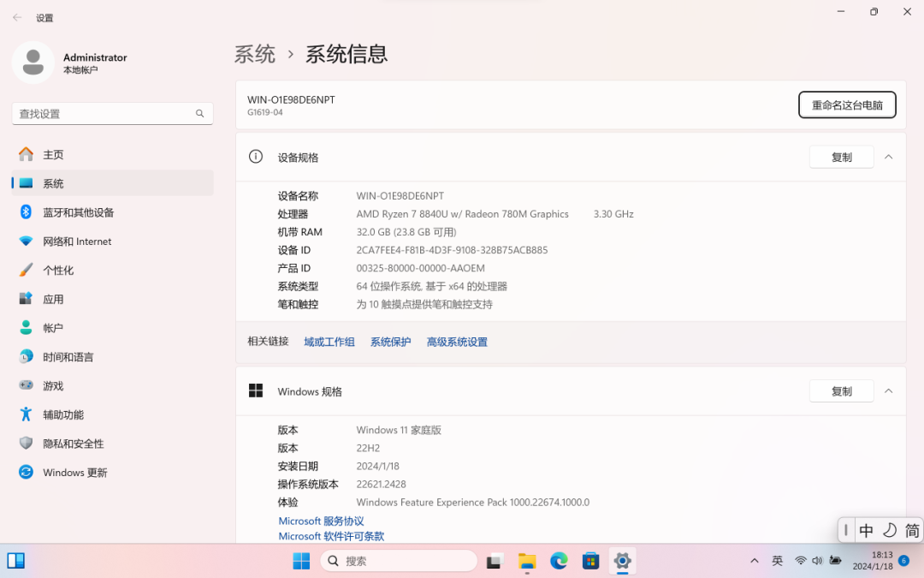924x578 pixels.
Task: Open the 主页 (Home) section icon
Action: click(x=25, y=154)
